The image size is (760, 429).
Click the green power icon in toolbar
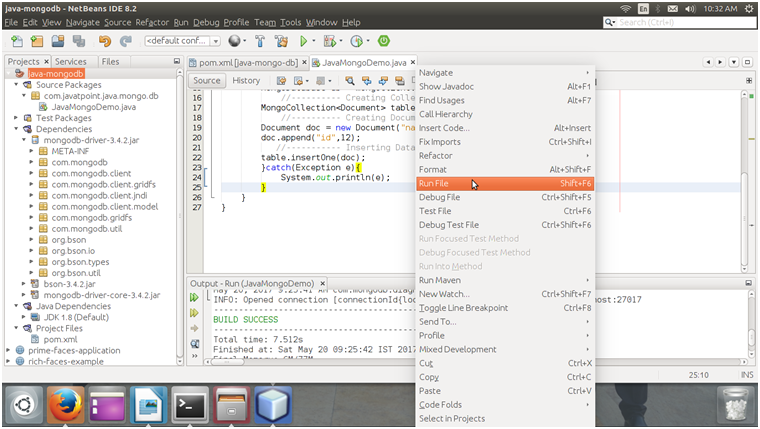(x=384, y=41)
